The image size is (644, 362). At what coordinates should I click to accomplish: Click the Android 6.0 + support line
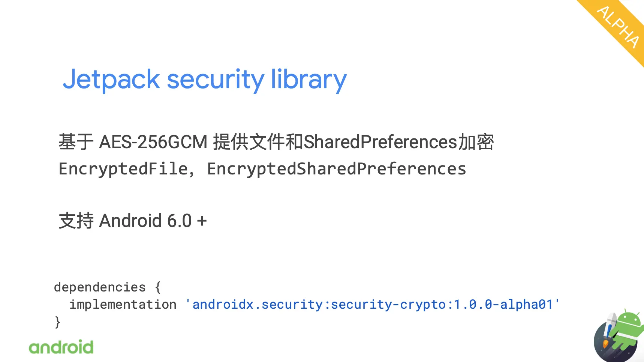pyautogui.click(x=133, y=221)
